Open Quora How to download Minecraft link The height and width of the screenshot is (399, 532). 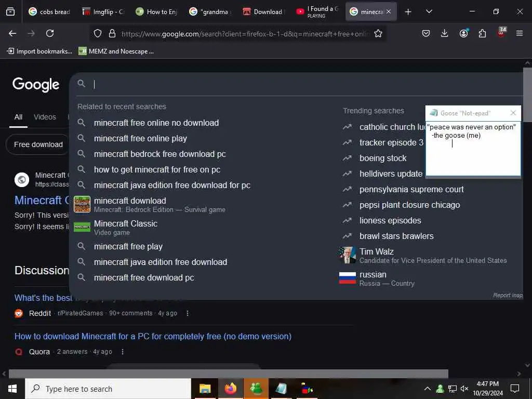click(153, 336)
